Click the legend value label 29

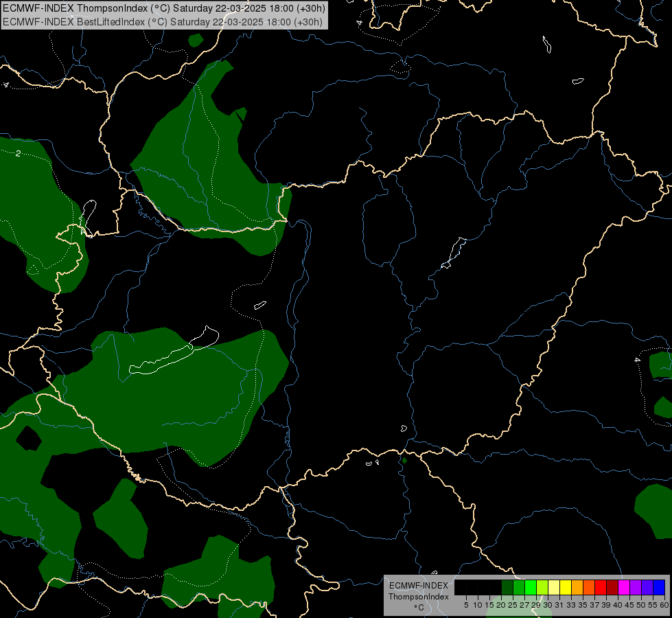pyautogui.click(x=537, y=605)
